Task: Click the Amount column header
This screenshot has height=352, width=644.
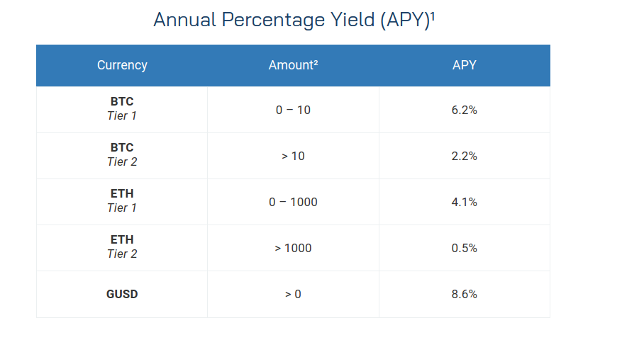Action: pyautogui.click(x=293, y=65)
